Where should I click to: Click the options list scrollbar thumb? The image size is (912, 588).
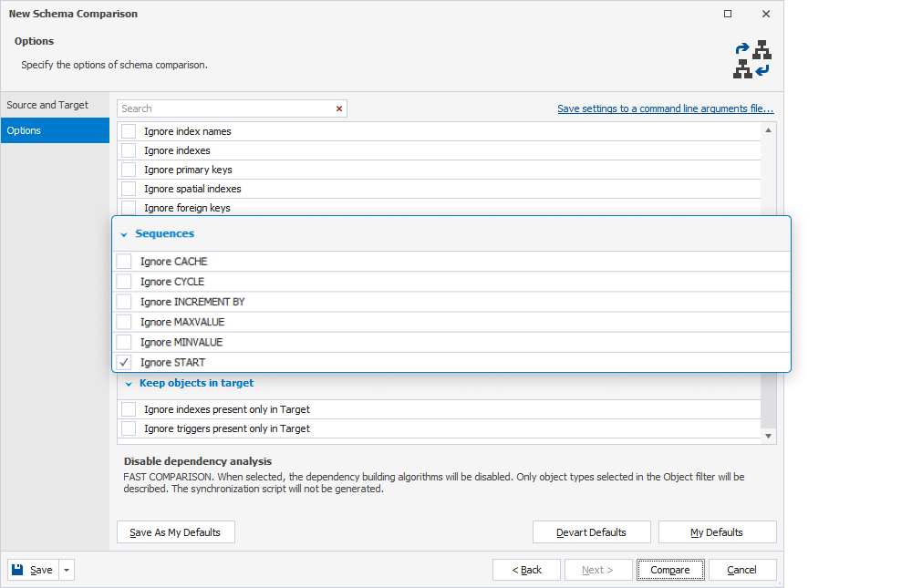click(x=768, y=400)
